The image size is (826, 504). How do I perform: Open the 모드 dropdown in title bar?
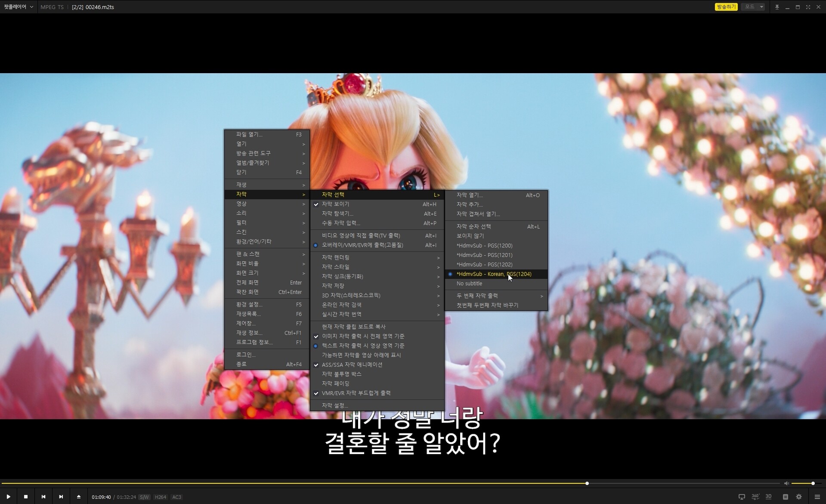(753, 7)
